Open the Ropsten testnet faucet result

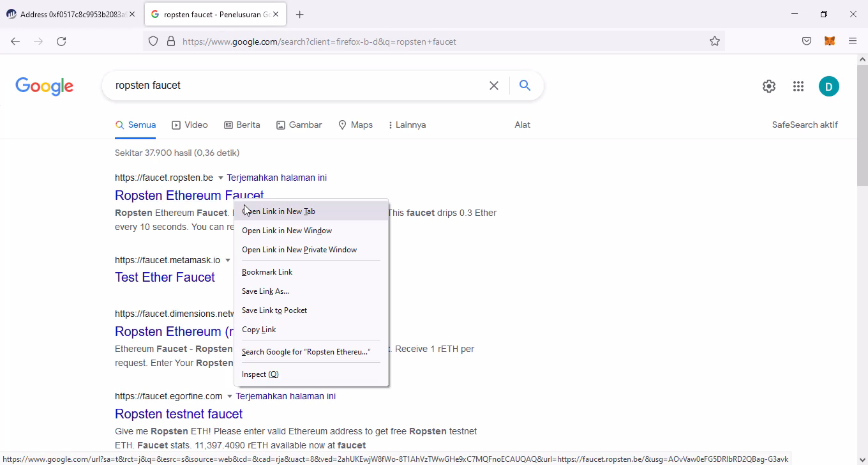179,414
